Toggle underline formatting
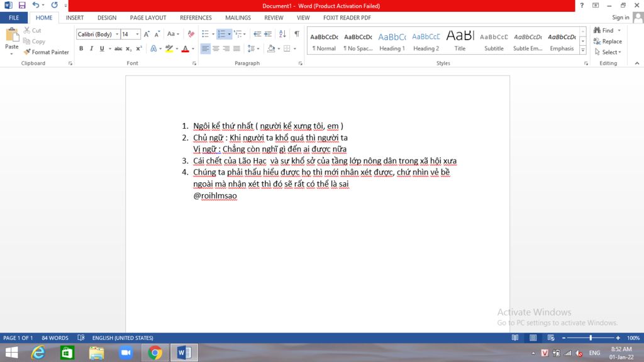The width and height of the screenshot is (644, 362). pos(102,48)
